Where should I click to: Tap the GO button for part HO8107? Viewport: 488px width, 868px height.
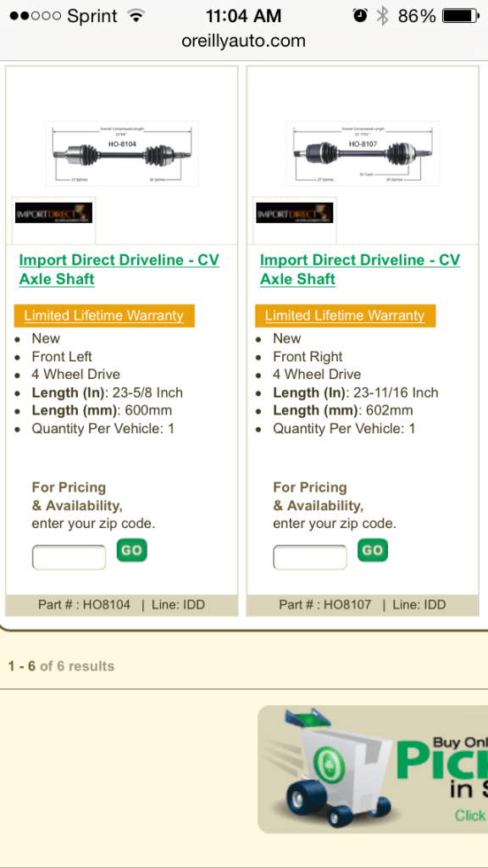373,550
